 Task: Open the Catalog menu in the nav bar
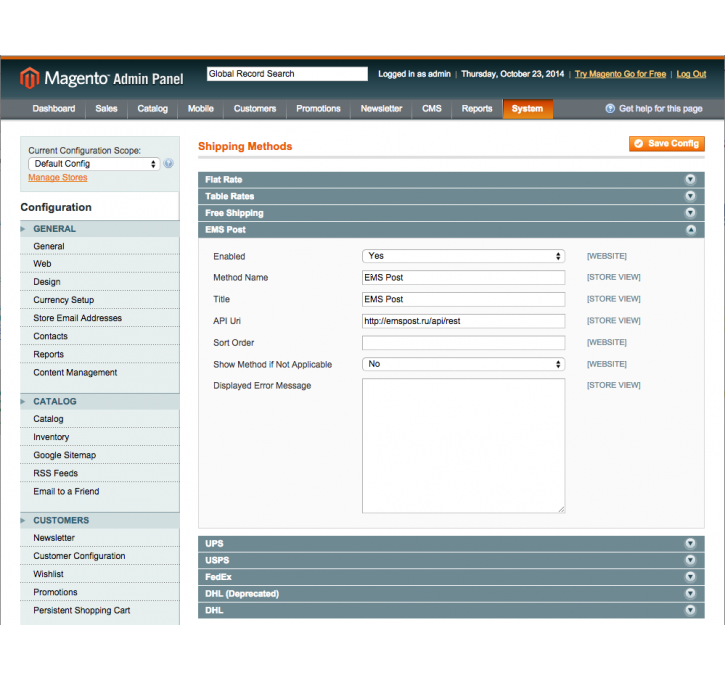pyautogui.click(x=153, y=109)
